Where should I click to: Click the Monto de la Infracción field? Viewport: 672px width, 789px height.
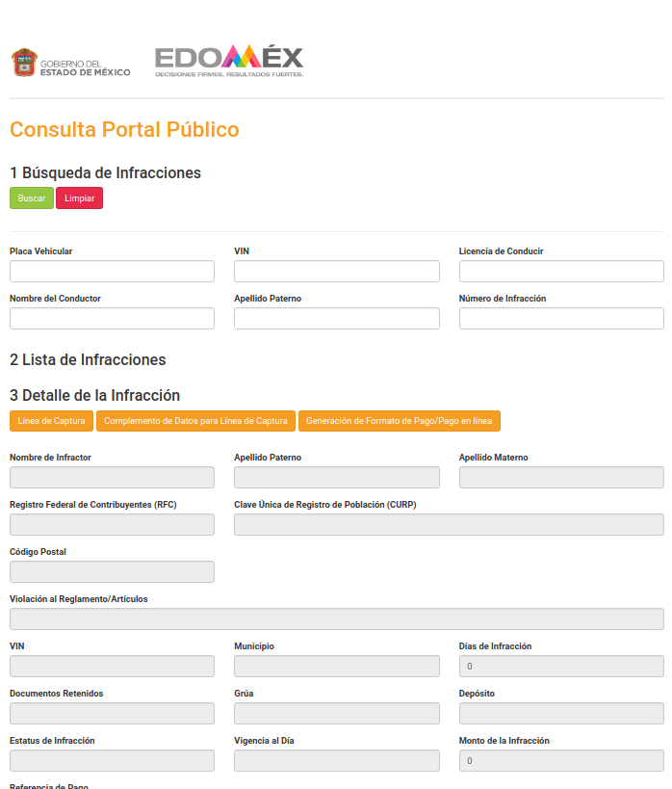561,761
